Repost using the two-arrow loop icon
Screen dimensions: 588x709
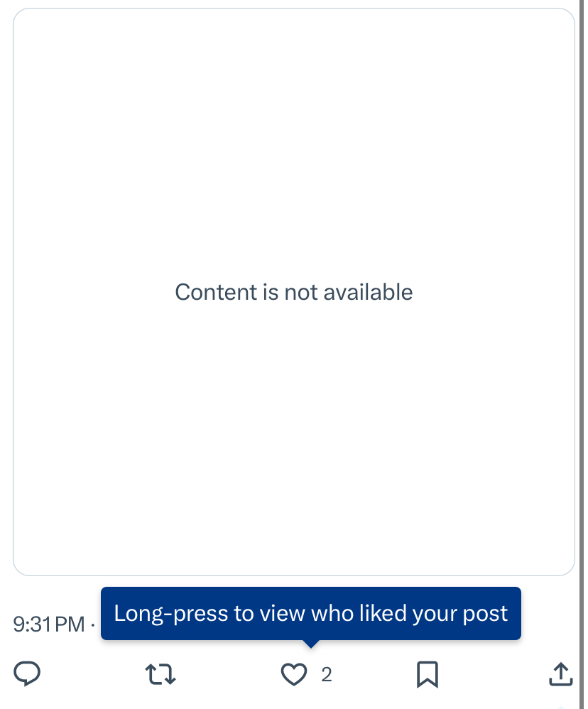160,674
